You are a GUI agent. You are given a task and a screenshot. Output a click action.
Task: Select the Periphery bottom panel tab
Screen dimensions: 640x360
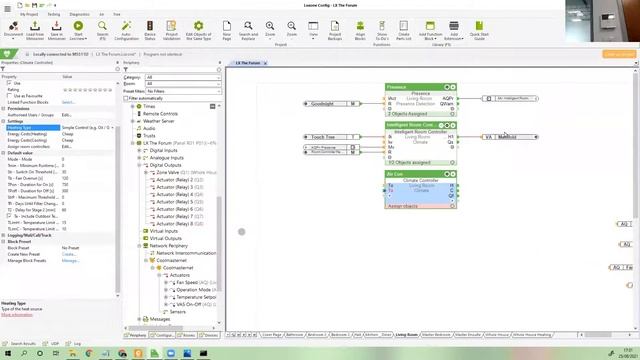[136, 335]
